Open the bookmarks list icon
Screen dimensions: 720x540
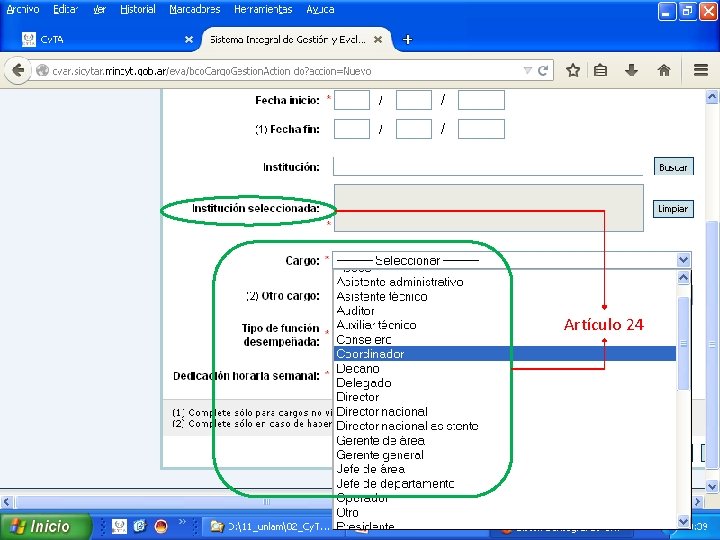point(601,70)
